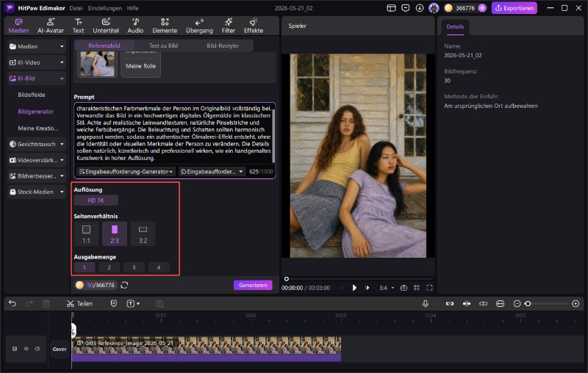Refresh the credit count next to 50/366776
The height and width of the screenshot is (373, 588).
124,285
